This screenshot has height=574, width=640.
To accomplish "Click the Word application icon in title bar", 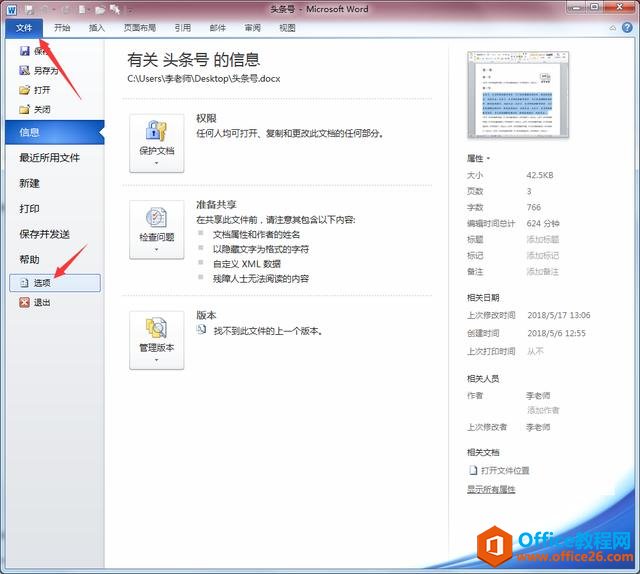I will pos(11,10).
